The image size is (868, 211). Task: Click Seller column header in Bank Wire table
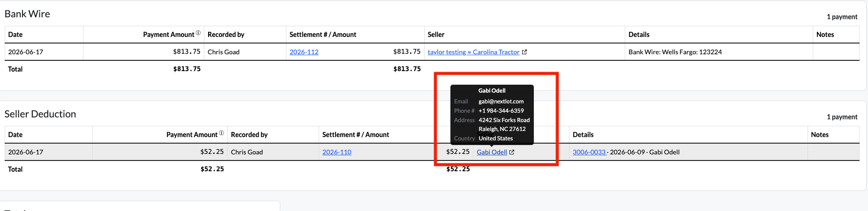point(436,35)
